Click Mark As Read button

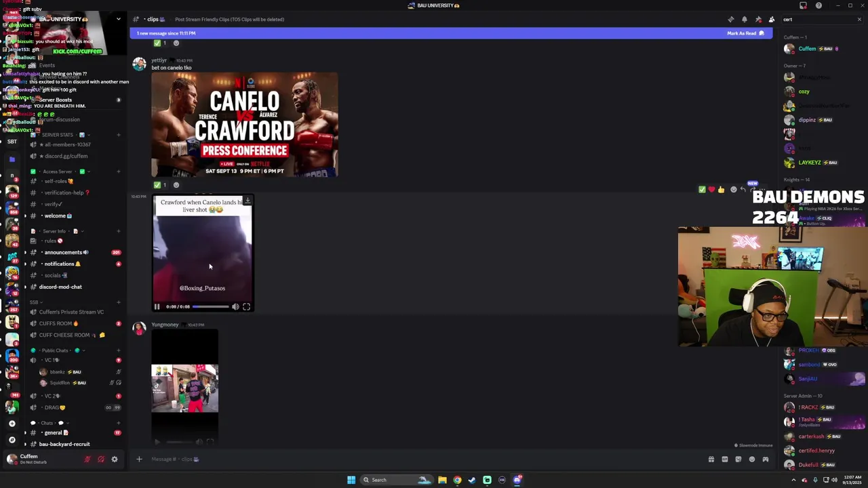coord(745,33)
